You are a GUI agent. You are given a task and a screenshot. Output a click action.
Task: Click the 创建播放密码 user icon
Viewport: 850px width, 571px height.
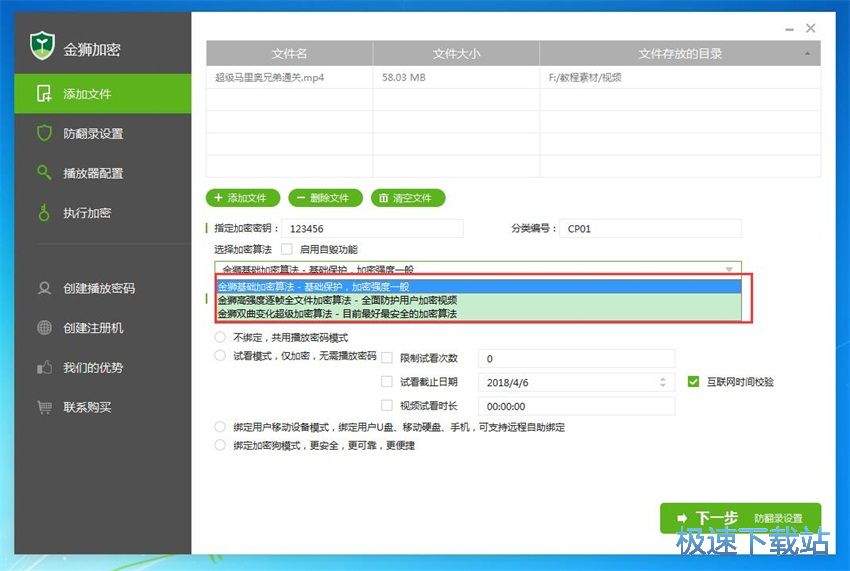44,288
